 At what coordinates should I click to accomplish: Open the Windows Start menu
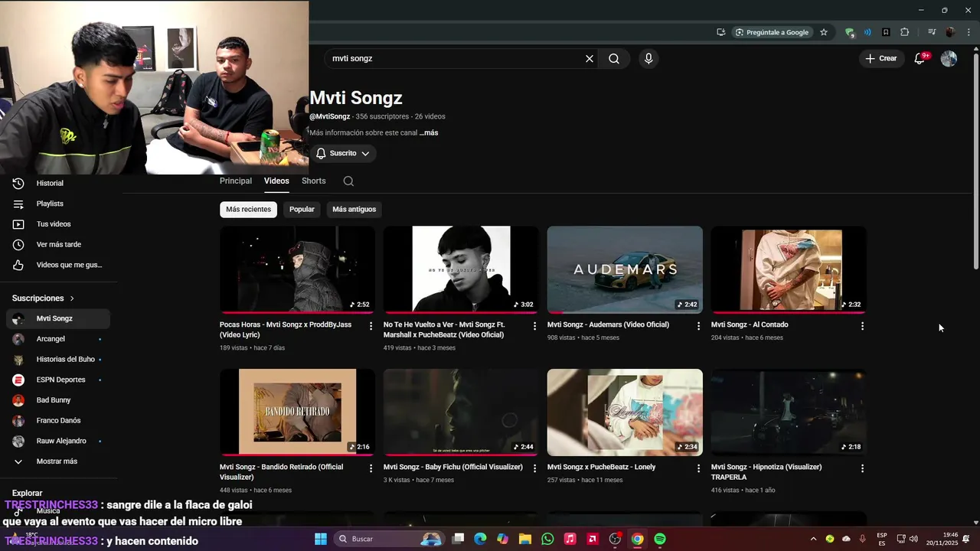point(321,539)
